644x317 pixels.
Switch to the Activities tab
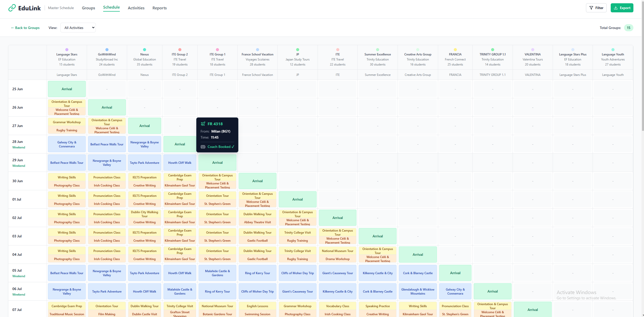[x=136, y=8]
